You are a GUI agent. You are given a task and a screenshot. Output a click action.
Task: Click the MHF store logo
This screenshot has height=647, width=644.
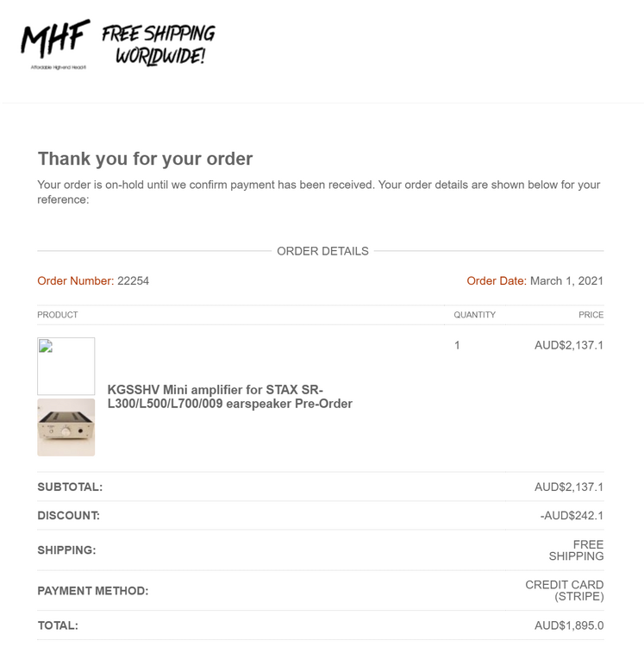click(x=55, y=43)
